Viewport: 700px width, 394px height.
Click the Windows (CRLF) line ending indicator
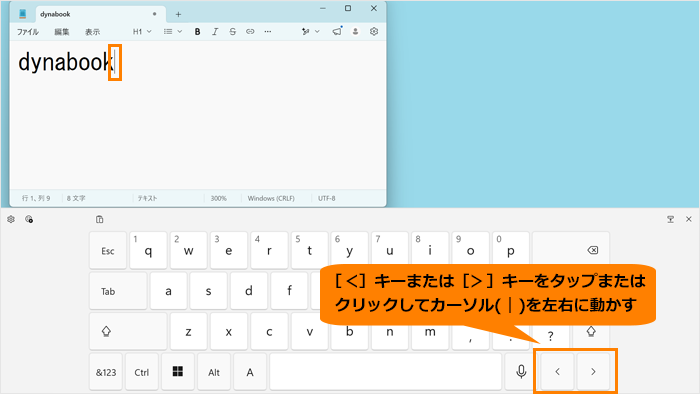[271, 198]
